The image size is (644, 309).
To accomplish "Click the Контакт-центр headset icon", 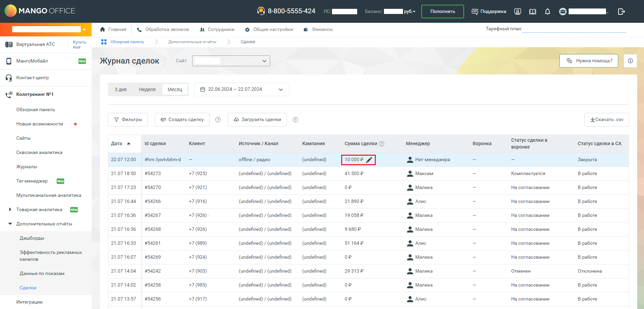I will pos(9,78).
